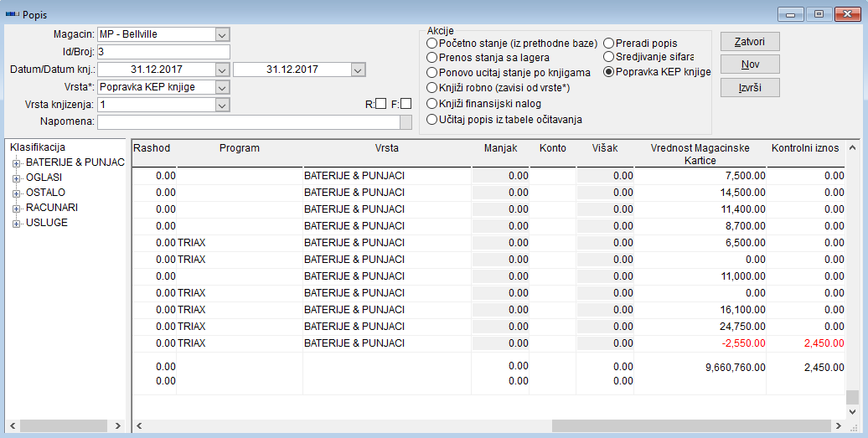
Task: Expand the BATERIJE & PUNJACI tree node
Action: [x=16, y=162]
